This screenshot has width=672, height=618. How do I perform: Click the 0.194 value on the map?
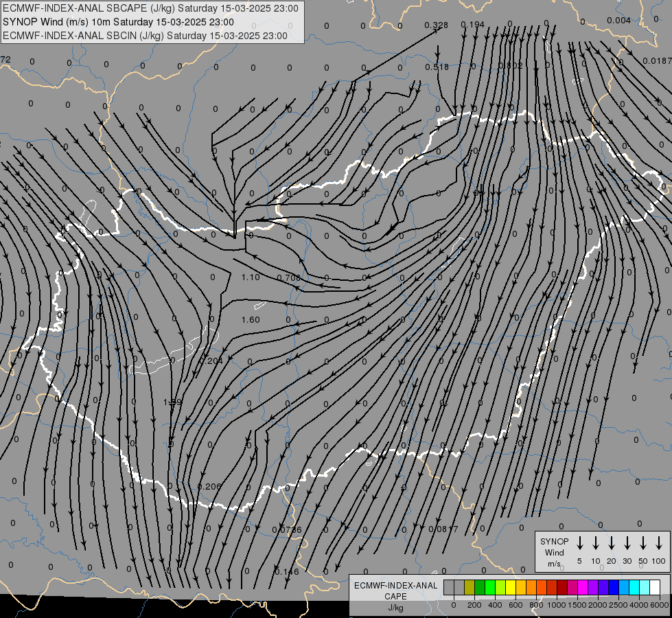pyautogui.click(x=473, y=25)
